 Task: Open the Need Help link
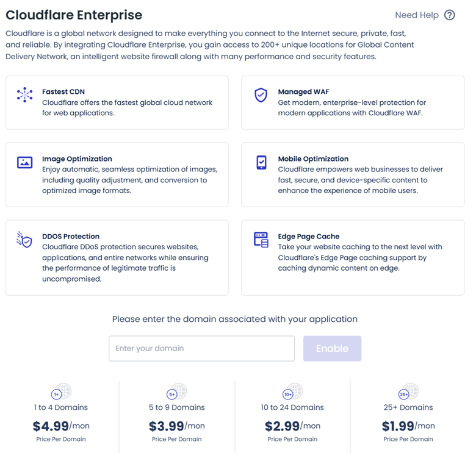point(417,15)
